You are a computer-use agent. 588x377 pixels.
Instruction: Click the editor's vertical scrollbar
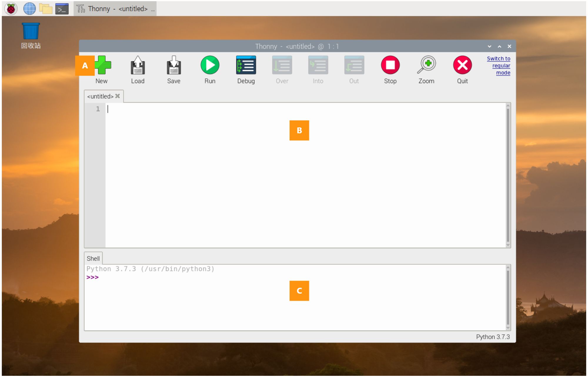(508, 175)
